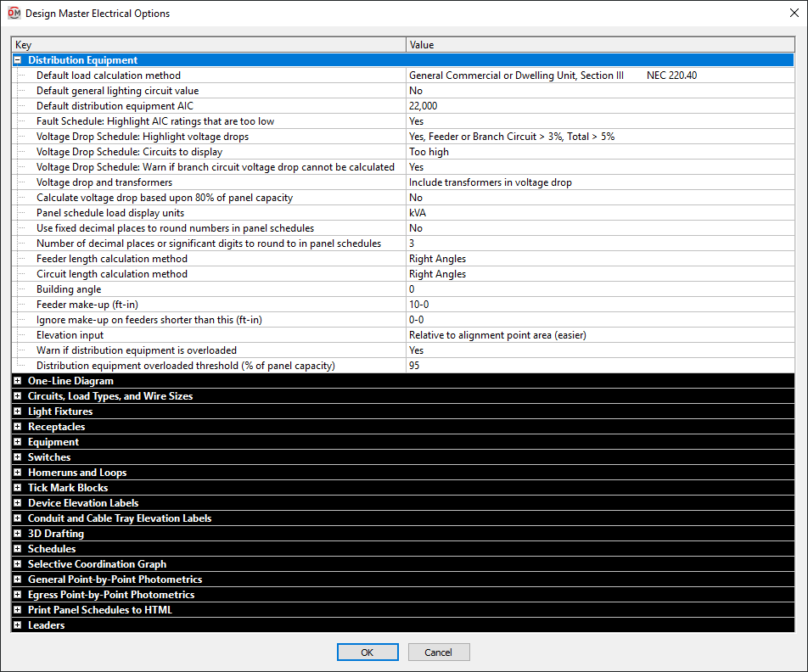The image size is (808, 672).
Task: Expand the Receptacles section
Action: [x=18, y=427]
